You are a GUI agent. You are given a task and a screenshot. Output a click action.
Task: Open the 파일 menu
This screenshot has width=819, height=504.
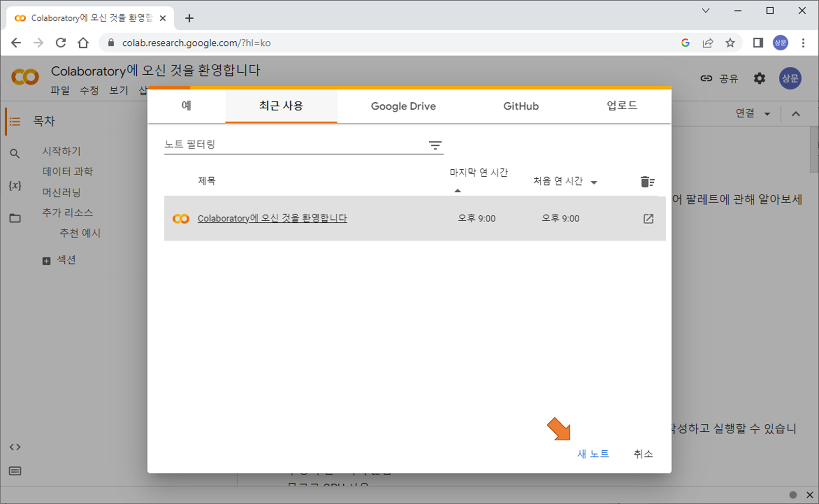click(60, 90)
